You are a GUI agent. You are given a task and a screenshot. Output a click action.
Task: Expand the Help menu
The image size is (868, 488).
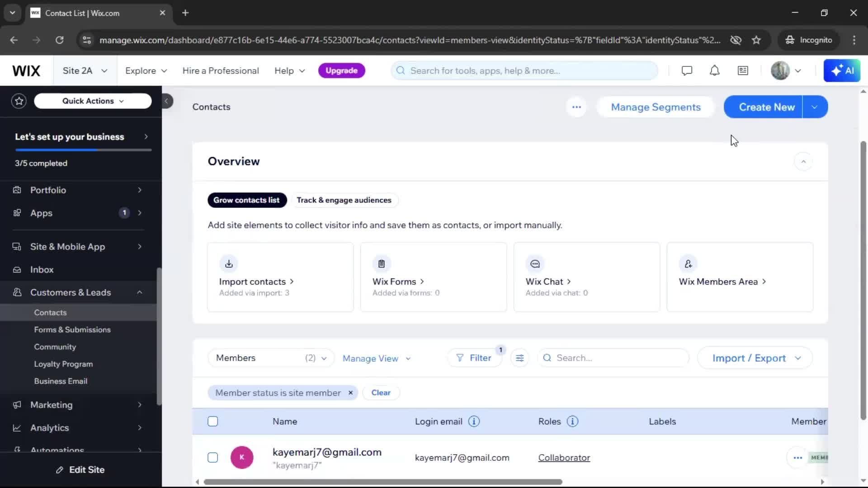click(x=289, y=70)
